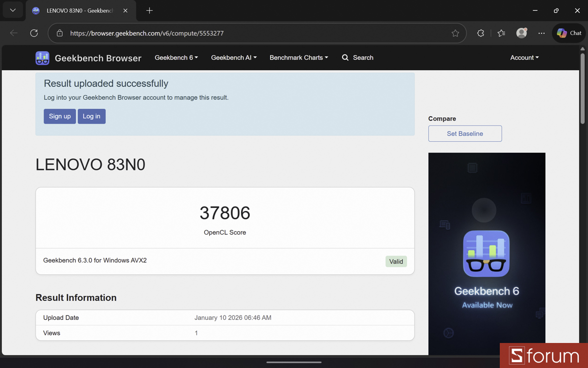Expand the Account dropdown menu

(x=524, y=58)
